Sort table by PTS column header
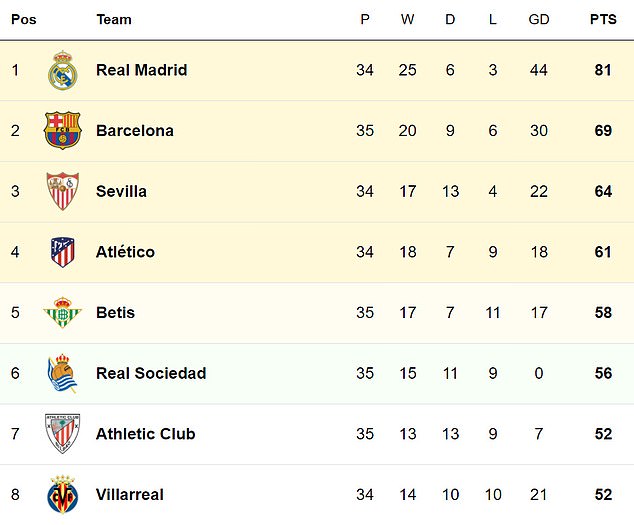 [x=603, y=19]
